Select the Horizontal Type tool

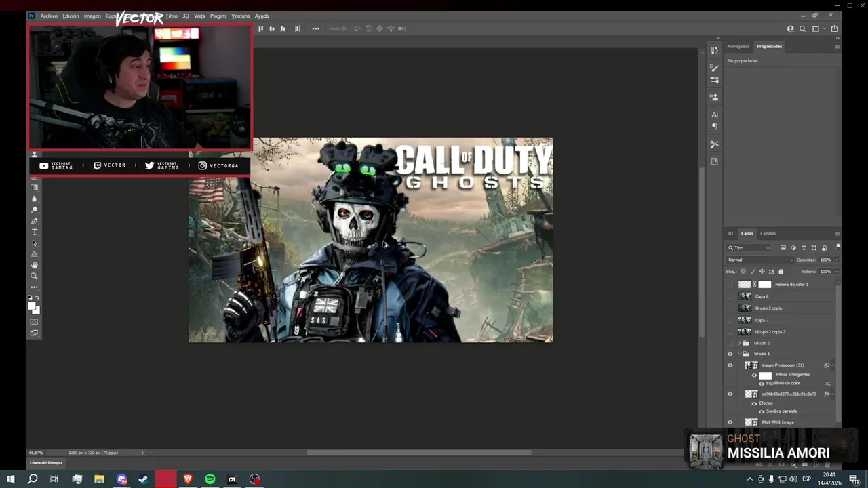(x=35, y=232)
